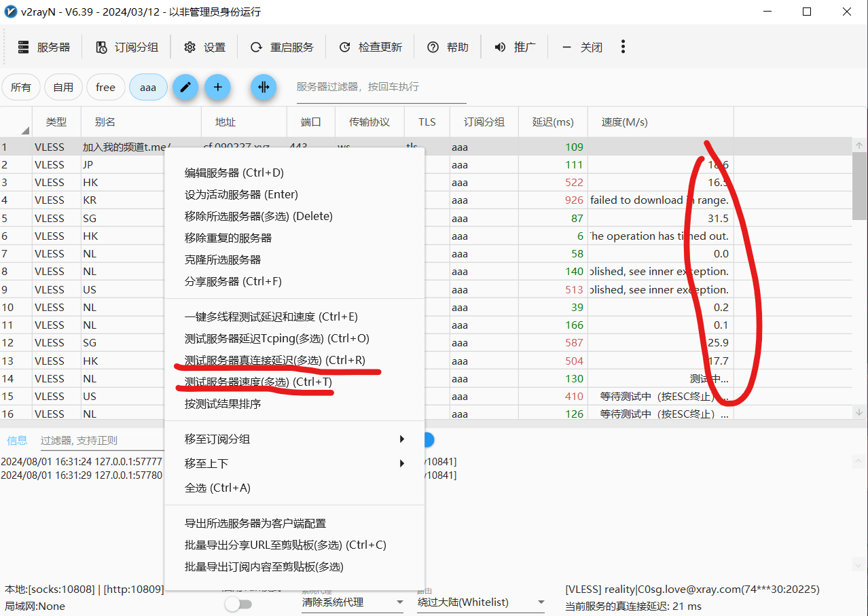Select the 自用 group tab
The width and height of the screenshot is (868, 616).
[63, 87]
